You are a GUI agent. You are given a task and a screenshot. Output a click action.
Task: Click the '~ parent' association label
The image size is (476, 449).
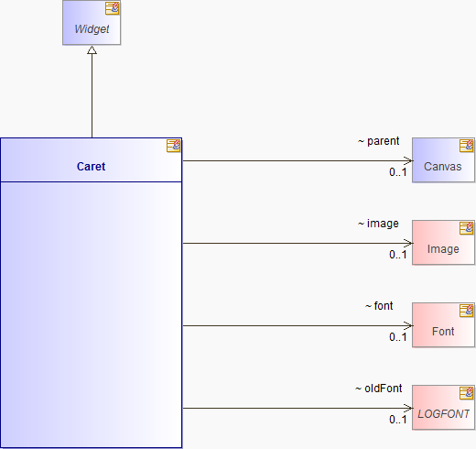click(x=378, y=141)
